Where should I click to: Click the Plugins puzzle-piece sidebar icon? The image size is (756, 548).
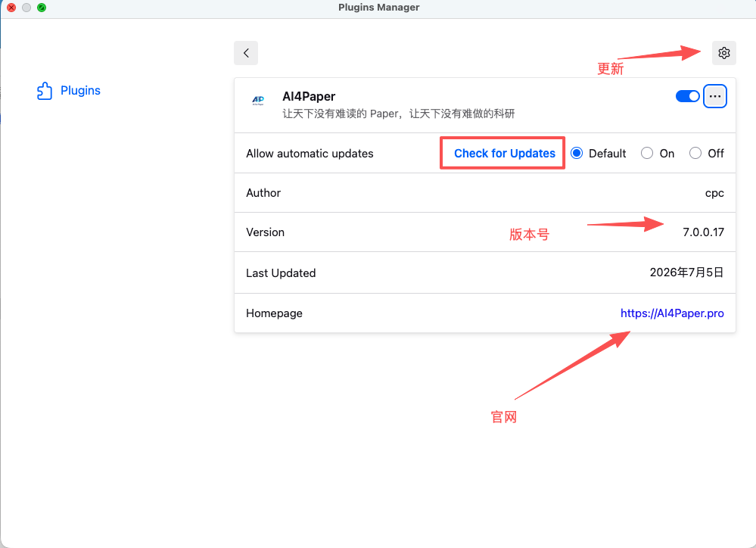click(45, 91)
